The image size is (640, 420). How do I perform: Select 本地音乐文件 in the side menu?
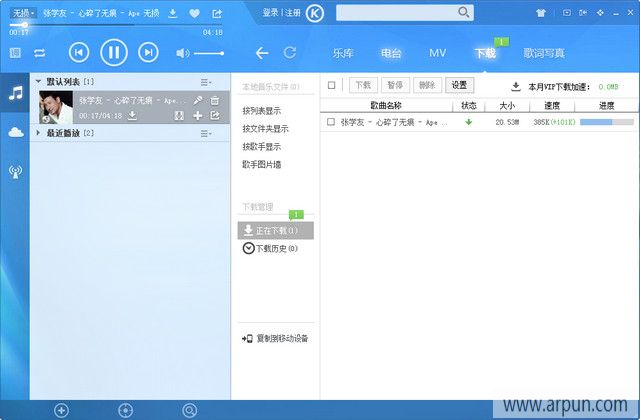pyautogui.click(x=271, y=87)
